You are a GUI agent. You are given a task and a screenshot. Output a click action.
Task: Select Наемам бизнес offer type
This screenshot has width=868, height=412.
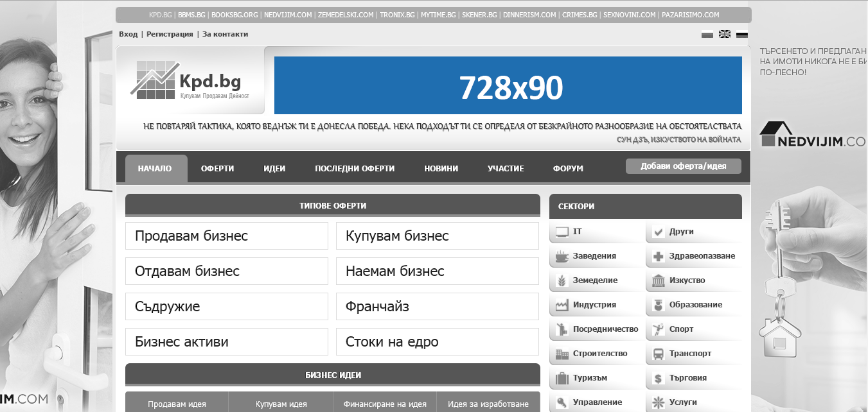pos(438,271)
